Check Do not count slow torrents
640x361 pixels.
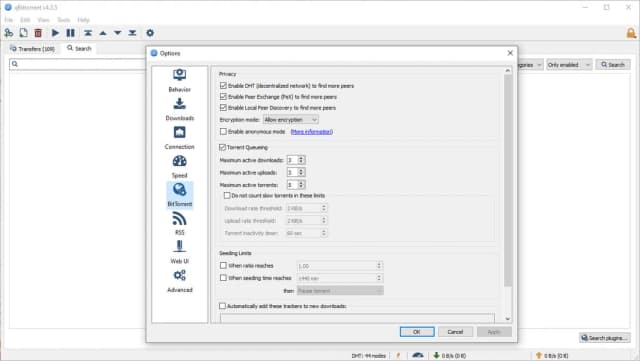[227, 195]
